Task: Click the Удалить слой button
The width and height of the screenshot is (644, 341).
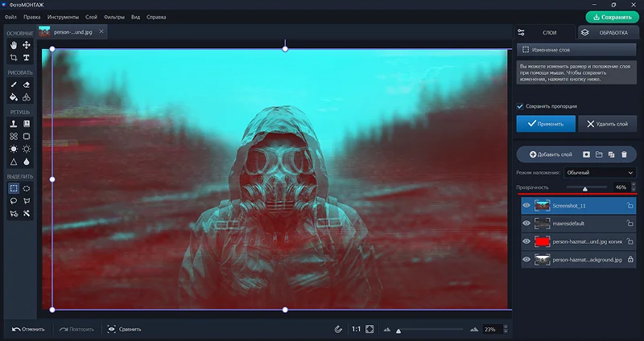Action: [x=607, y=124]
